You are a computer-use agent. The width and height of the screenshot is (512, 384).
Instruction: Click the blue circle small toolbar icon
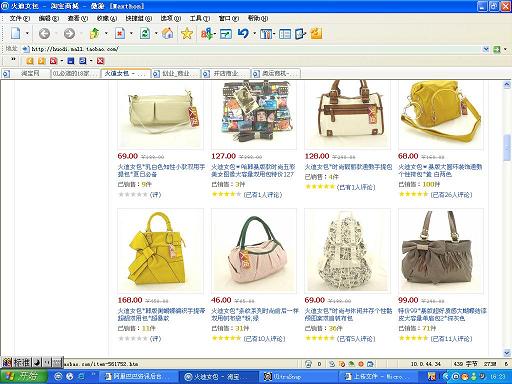83,61
